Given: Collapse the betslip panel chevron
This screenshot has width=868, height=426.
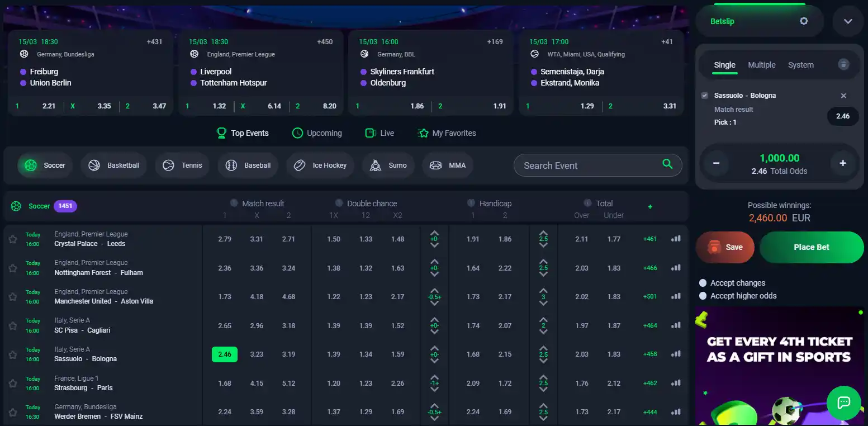Looking at the screenshot, I should 848,21.
